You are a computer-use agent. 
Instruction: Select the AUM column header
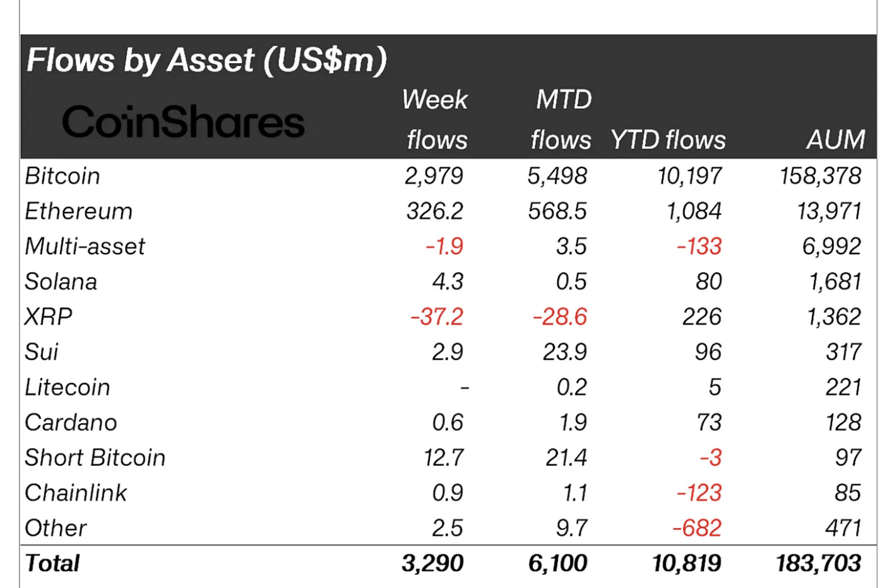836,139
